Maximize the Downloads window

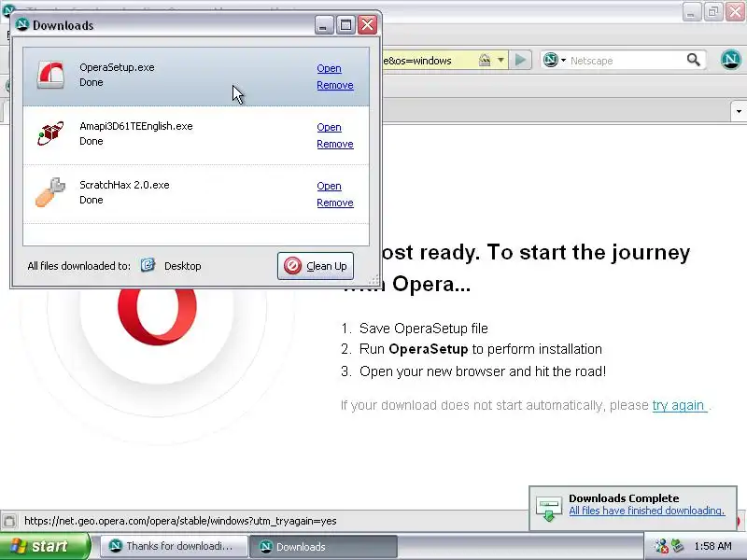point(345,25)
